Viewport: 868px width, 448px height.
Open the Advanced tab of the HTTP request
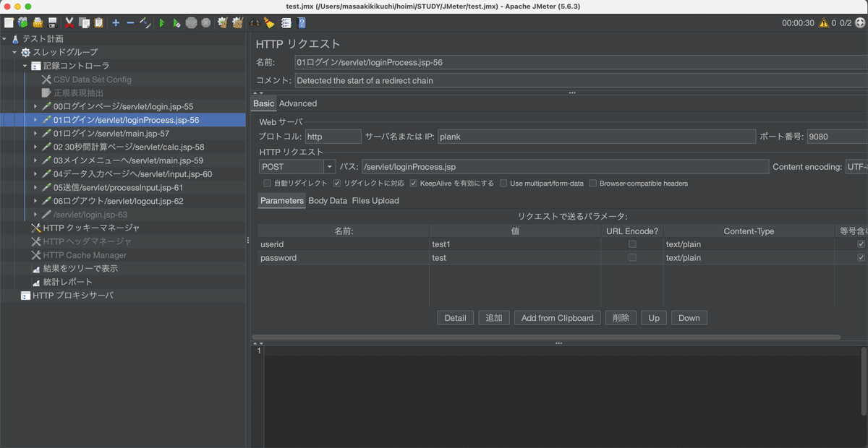tap(297, 103)
